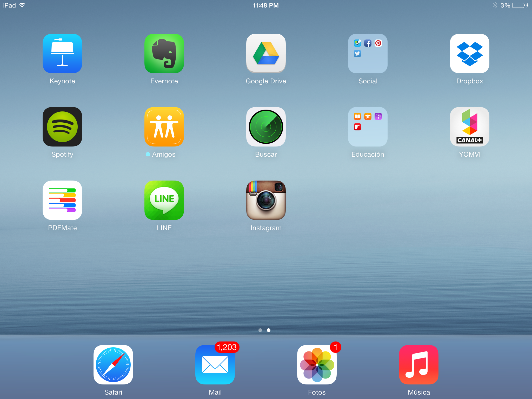Screen dimensions: 532x399
Task: Tap the battery indicator icon
Action: (x=519, y=5)
